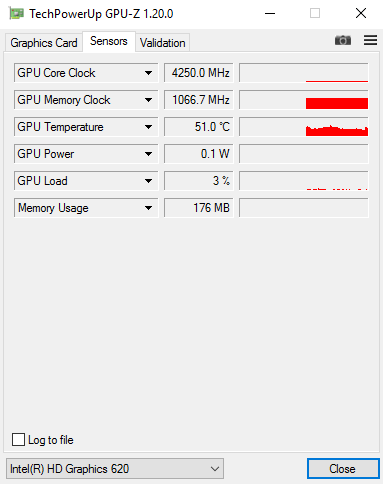Expand the GPU Core Clock dropdown arrow
The height and width of the screenshot is (484, 383).
(x=148, y=73)
